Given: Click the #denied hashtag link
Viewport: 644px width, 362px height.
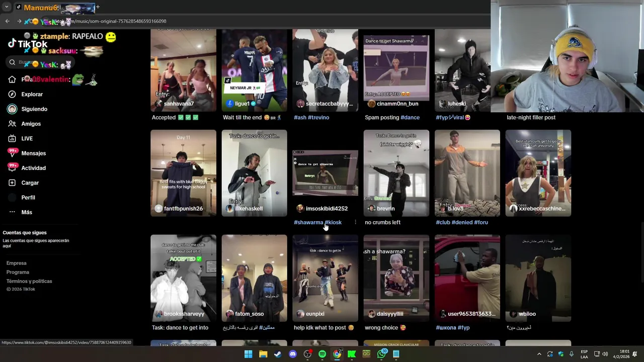Looking at the screenshot, I should pyautogui.click(x=462, y=222).
